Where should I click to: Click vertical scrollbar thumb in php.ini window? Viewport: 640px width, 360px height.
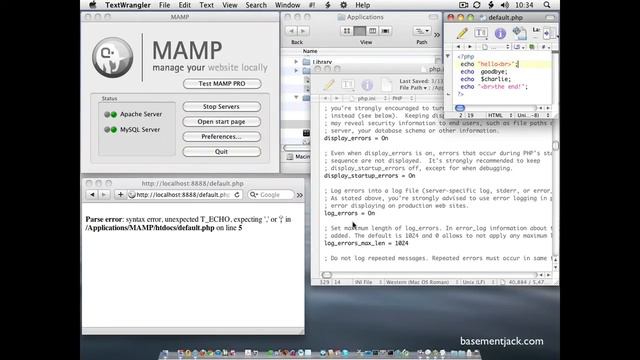click(x=556, y=146)
